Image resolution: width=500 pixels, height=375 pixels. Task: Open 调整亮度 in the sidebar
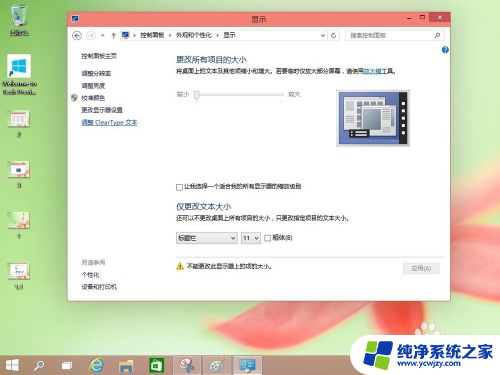[93, 86]
